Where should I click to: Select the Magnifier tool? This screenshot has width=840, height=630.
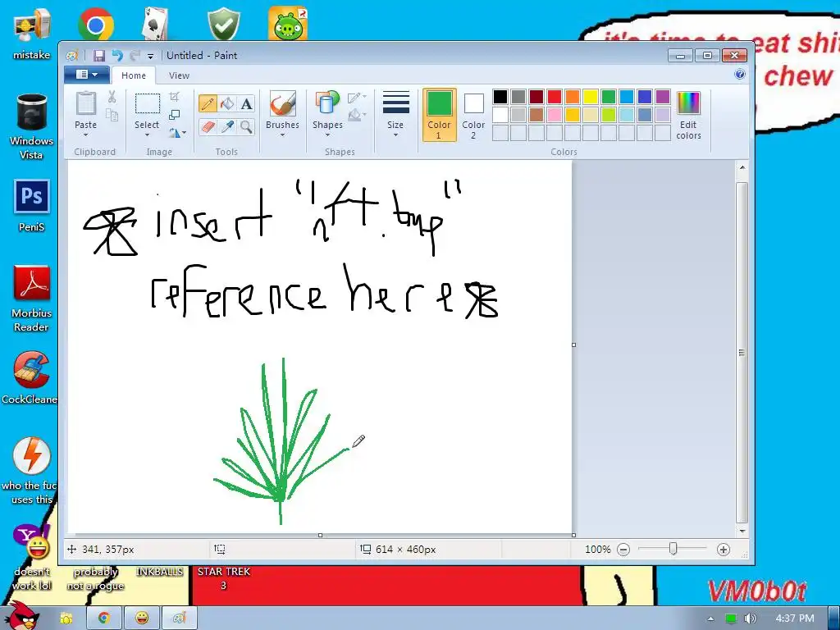tap(246, 127)
